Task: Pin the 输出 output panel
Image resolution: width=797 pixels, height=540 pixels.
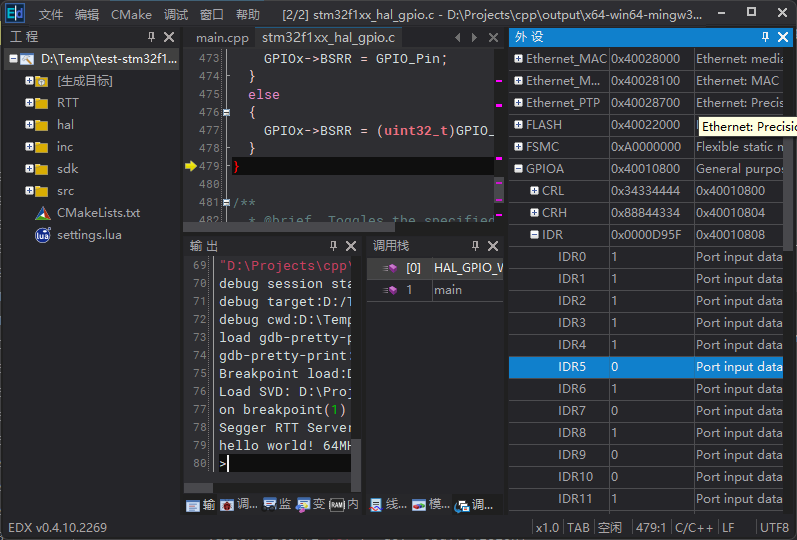Action: point(333,246)
